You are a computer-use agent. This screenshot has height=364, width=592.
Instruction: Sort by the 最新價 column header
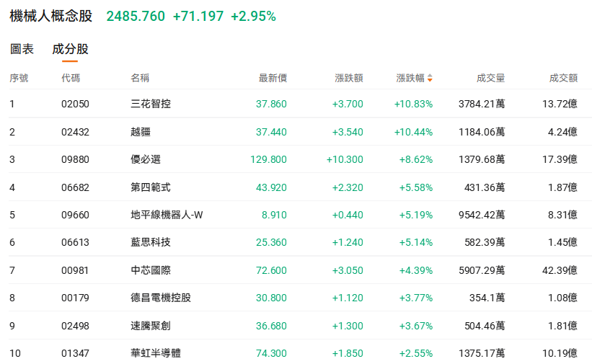click(273, 78)
